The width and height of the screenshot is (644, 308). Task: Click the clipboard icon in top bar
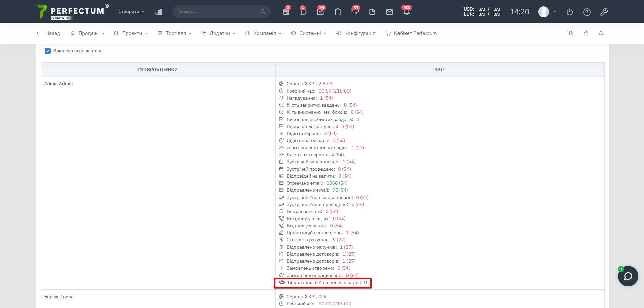[x=338, y=12]
